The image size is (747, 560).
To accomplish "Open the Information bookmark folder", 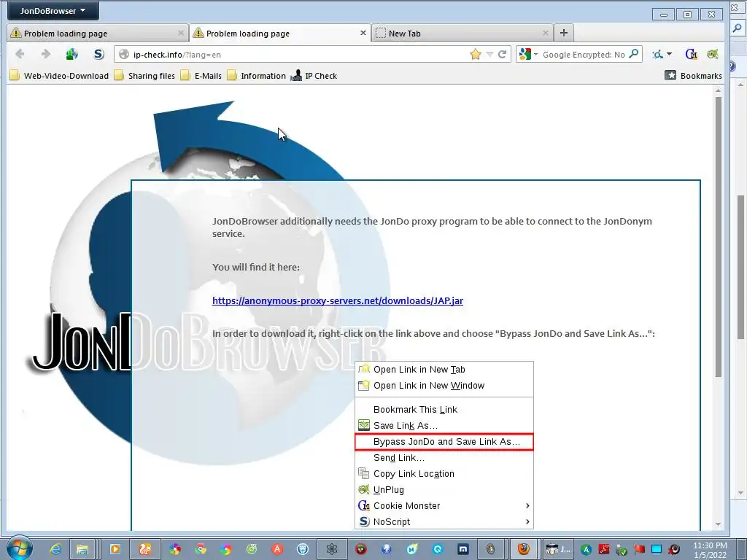I will [x=256, y=76].
